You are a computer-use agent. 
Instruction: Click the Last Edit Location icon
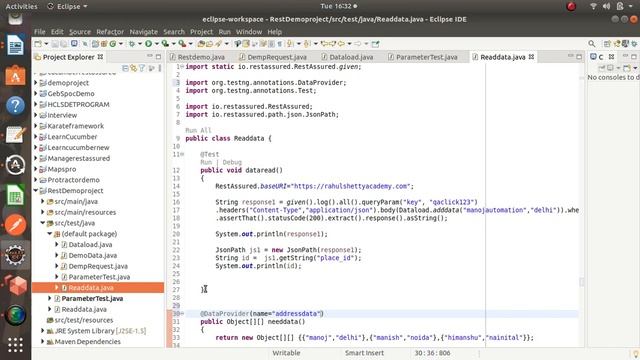click(324, 44)
